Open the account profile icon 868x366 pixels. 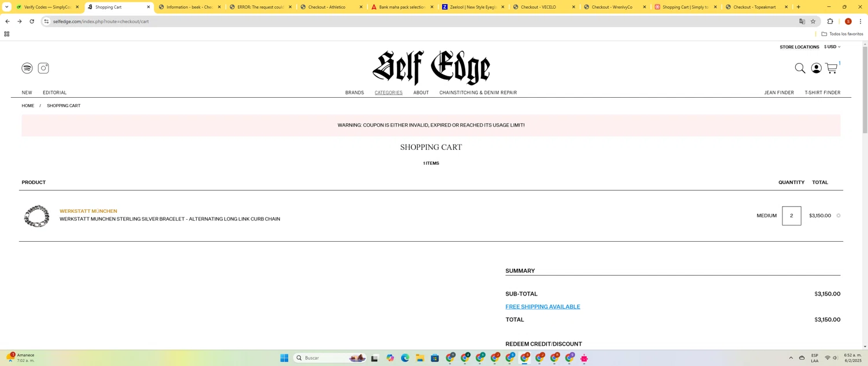pos(816,68)
